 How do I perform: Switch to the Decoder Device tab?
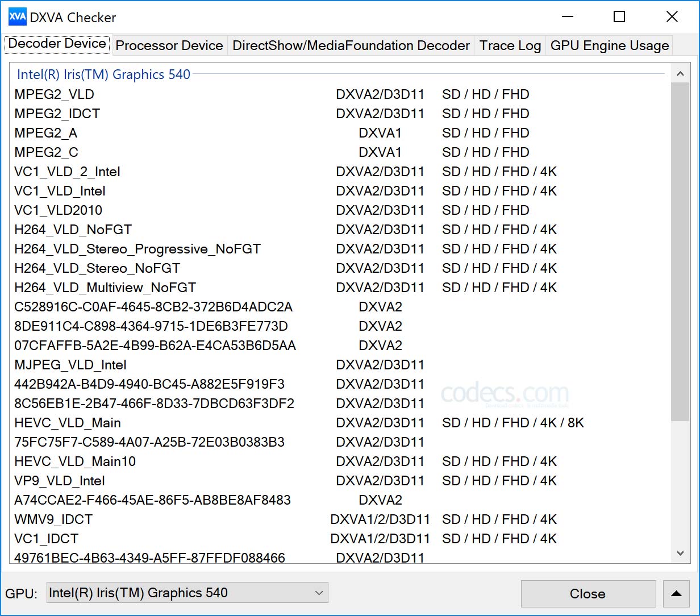(x=57, y=44)
